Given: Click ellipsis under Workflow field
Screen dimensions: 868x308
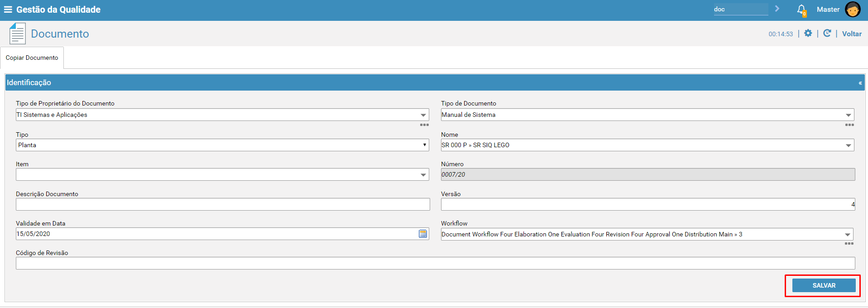Looking at the screenshot, I should (x=849, y=244).
